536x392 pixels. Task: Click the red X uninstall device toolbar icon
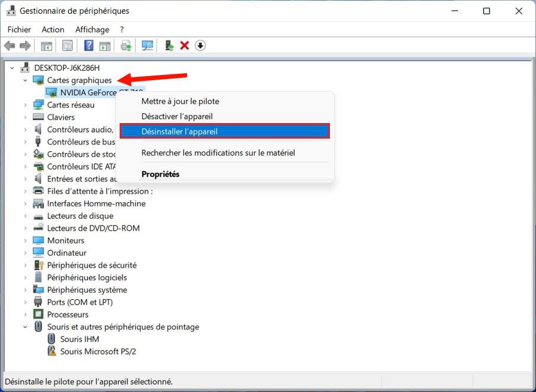click(x=185, y=46)
